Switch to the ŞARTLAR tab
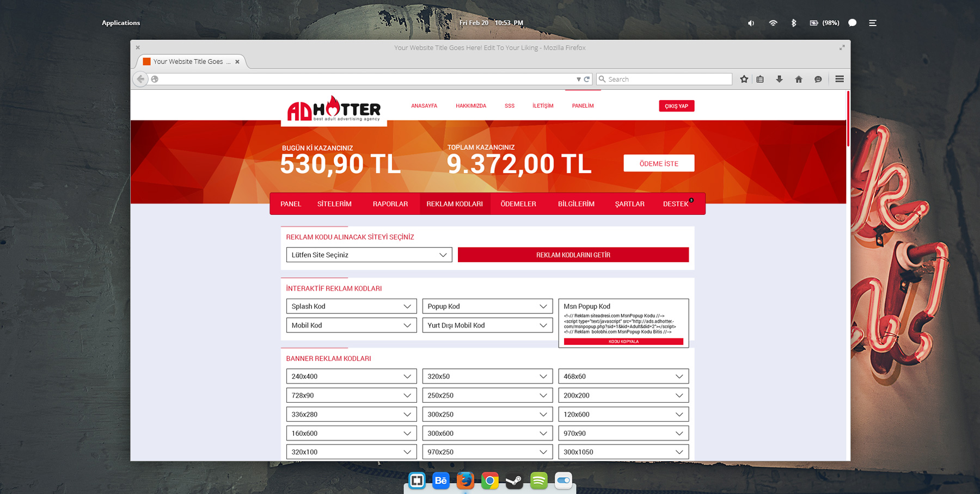Viewport: 980px width, 494px height. 630,204
